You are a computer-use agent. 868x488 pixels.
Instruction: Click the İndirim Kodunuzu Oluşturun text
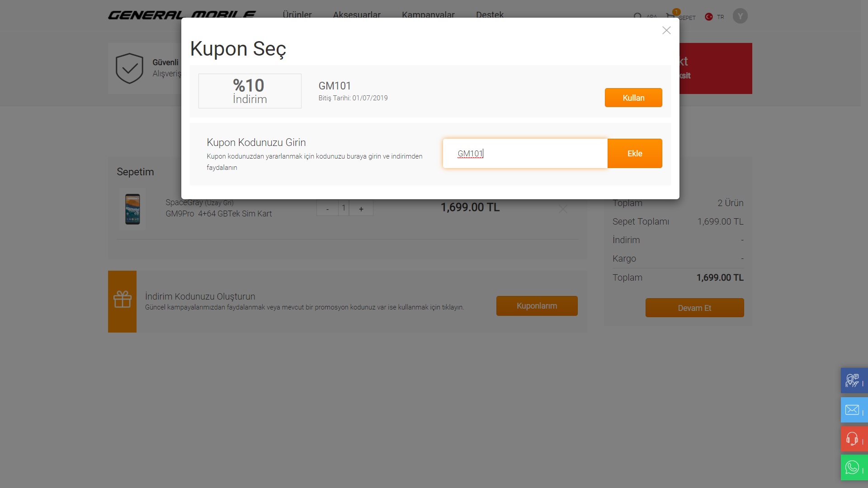200,296
